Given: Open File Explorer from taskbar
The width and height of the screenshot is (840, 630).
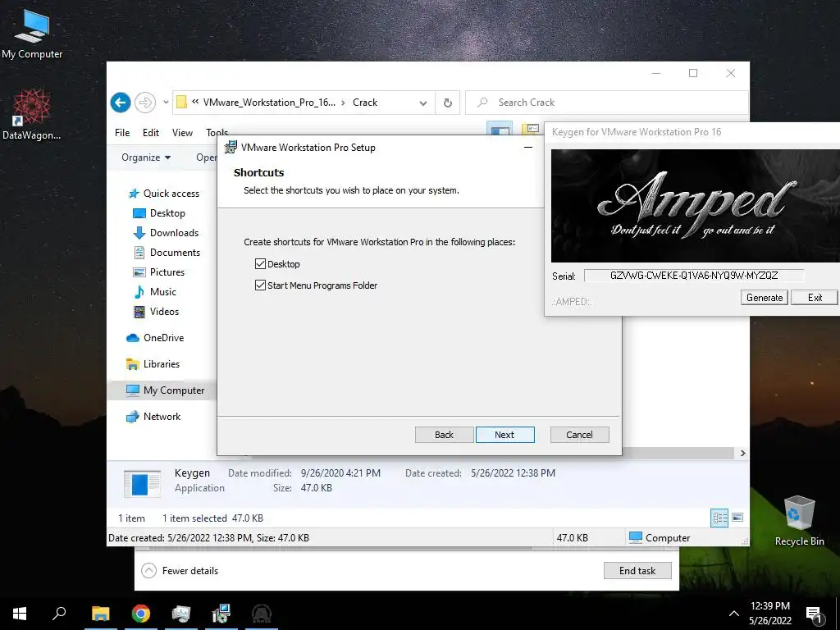Looking at the screenshot, I should click(100, 614).
